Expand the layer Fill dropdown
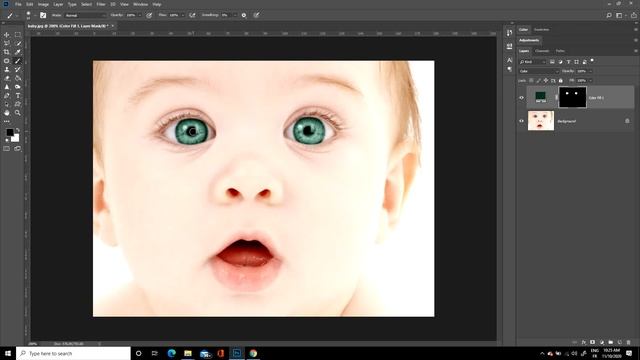 tap(591, 80)
